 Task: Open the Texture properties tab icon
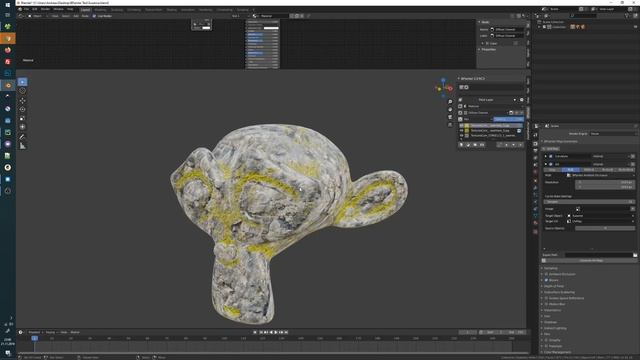(536, 231)
